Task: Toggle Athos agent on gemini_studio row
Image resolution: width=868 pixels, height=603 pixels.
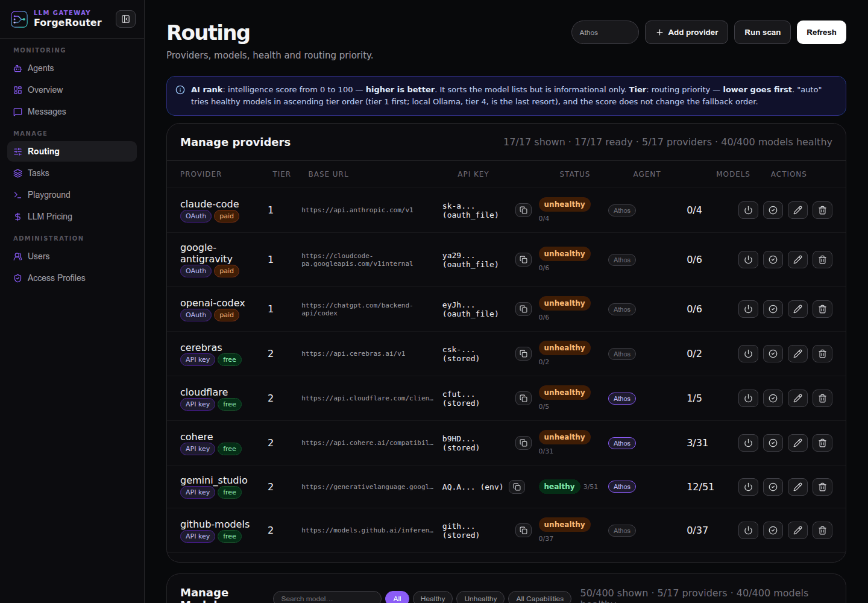Action: 622,487
